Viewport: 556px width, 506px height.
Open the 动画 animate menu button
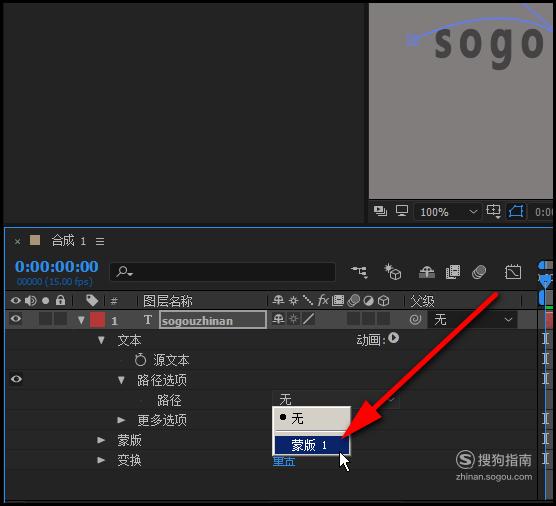[x=393, y=338]
